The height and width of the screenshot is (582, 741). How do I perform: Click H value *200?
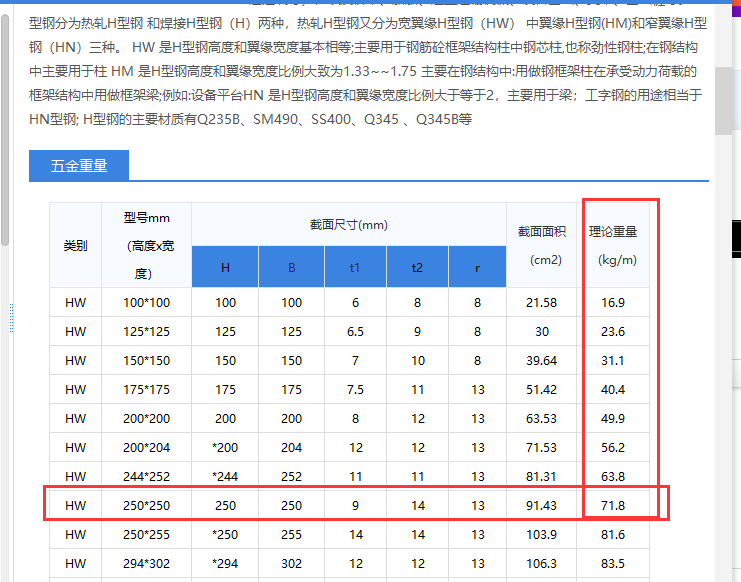point(225,447)
